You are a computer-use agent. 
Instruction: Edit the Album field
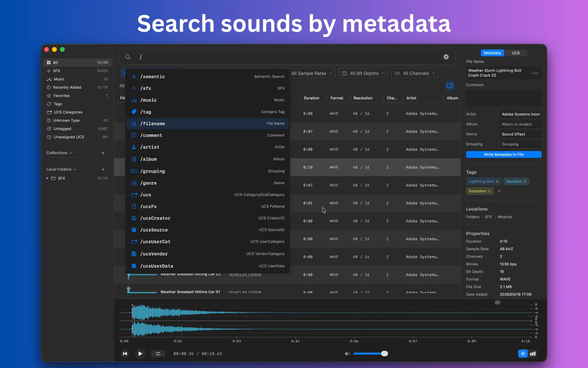pyautogui.click(x=521, y=124)
